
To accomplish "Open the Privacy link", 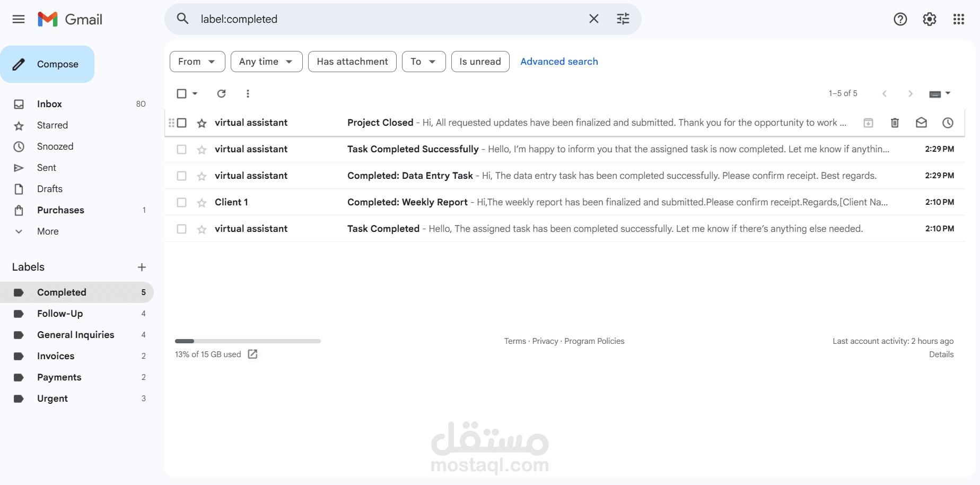I will coord(545,341).
